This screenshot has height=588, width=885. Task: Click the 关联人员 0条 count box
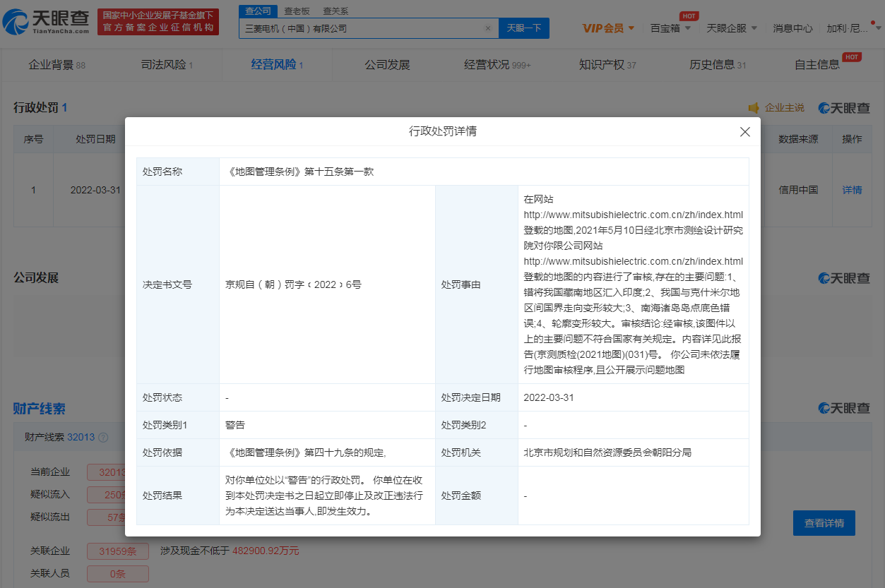tap(118, 573)
